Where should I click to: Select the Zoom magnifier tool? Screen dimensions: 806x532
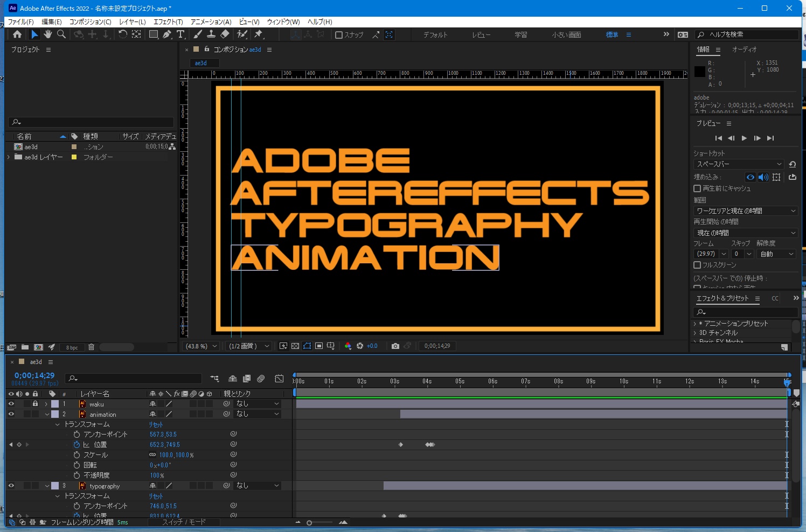point(61,34)
